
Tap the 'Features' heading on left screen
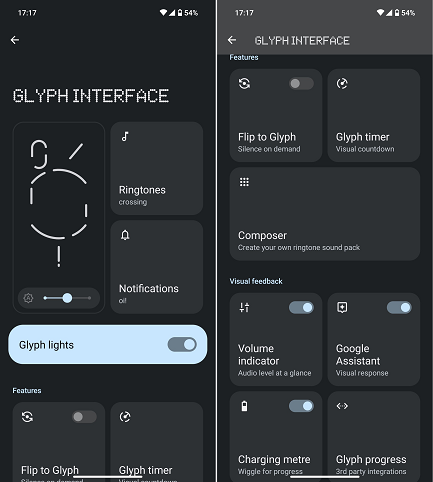[27, 391]
